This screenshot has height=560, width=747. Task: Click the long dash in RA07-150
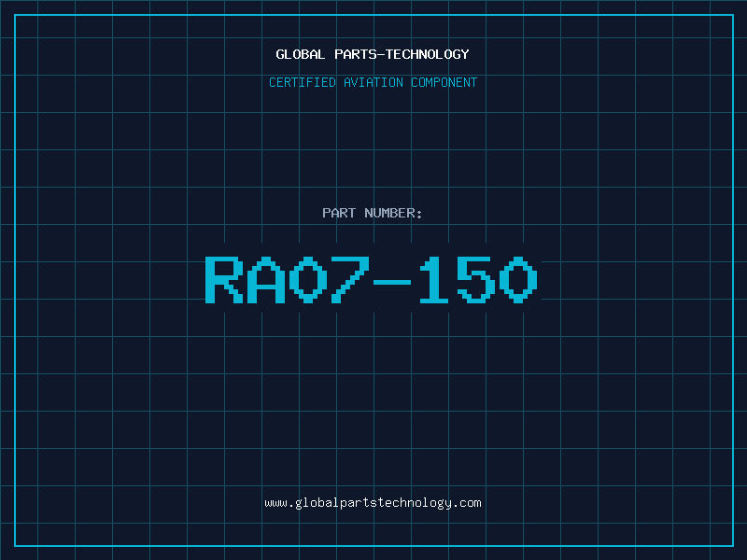(392, 283)
